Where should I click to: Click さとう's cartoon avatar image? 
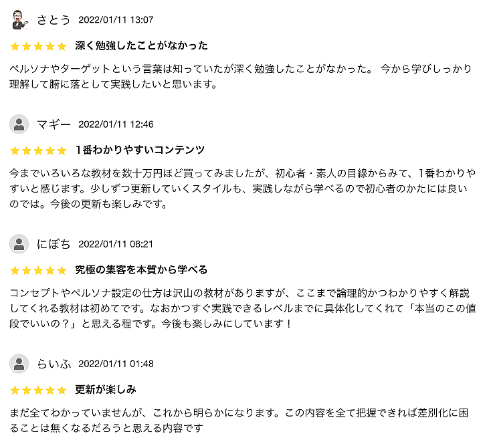(x=19, y=19)
